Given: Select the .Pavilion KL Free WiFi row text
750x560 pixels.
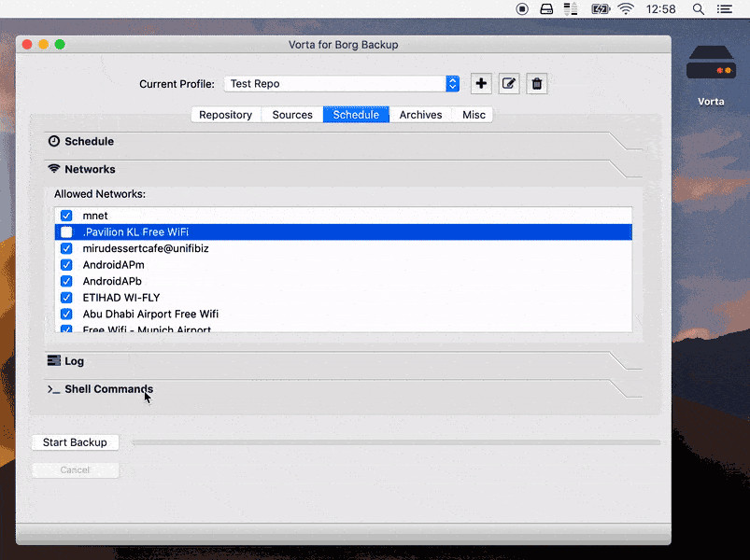Looking at the screenshot, I should (135, 232).
